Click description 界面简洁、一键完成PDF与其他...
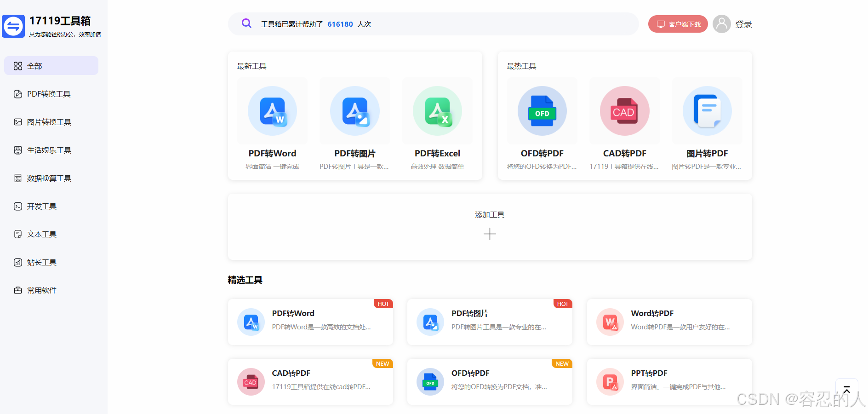 point(678,387)
